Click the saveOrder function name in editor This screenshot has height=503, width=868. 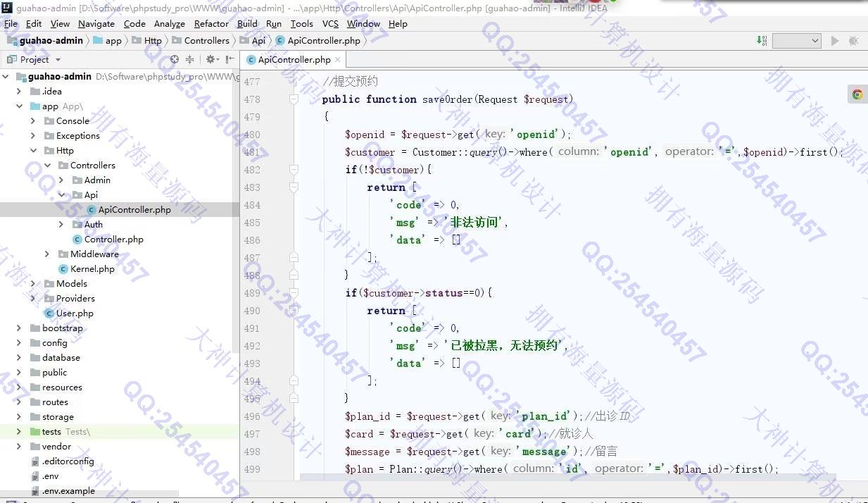coord(448,99)
